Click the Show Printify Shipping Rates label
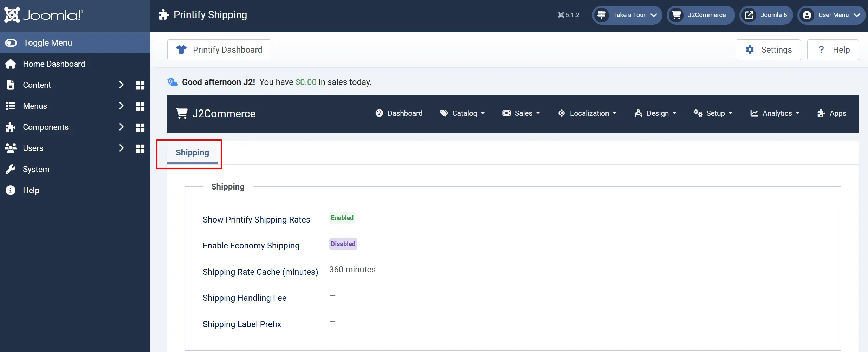This screenshot has width=868, height=352. click(257, 220)
